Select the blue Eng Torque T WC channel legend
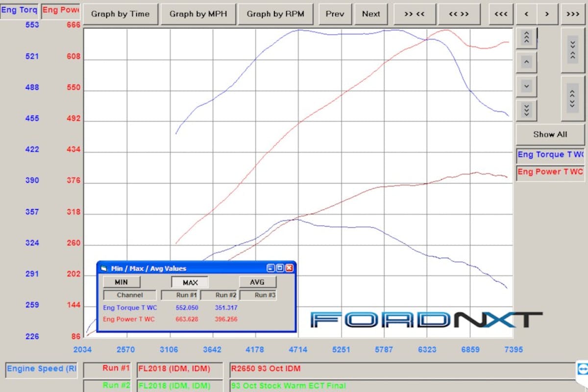The width and height of the screenshot is (588, 392). pos(551,155)
